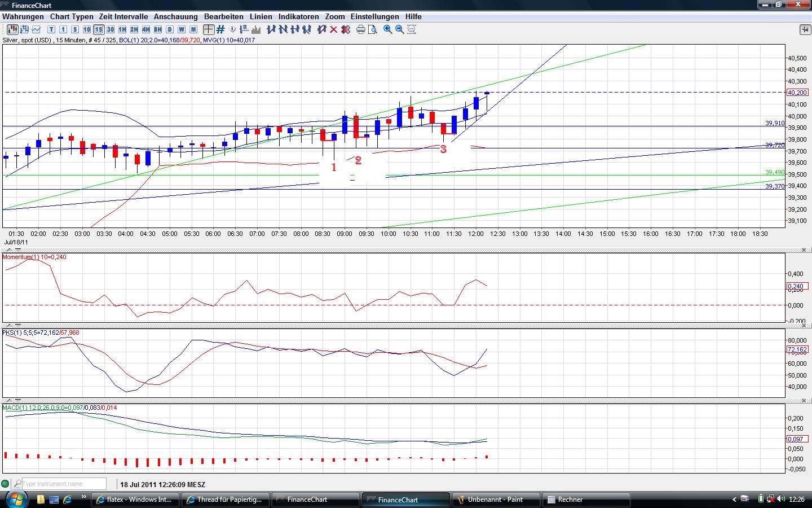
Task: Zoom in with the plus magnifier
Action: click(388, 29)
